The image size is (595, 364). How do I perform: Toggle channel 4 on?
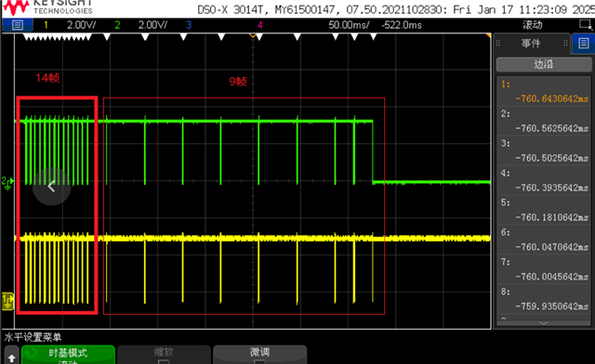tap(260, 25)
